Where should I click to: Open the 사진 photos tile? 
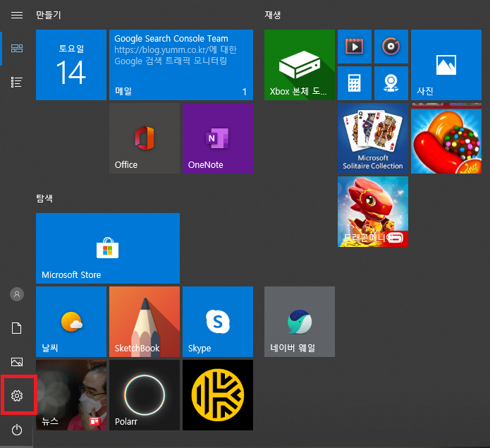point(446,65)
